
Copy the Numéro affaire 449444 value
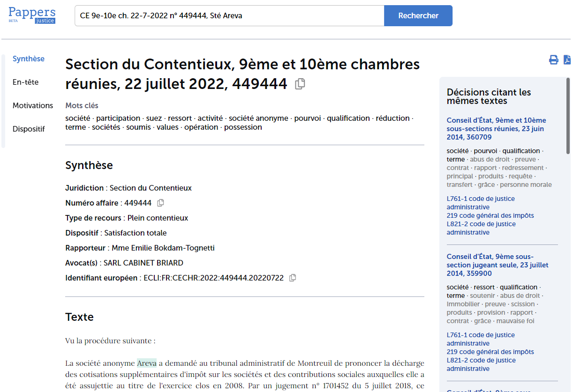161,203
